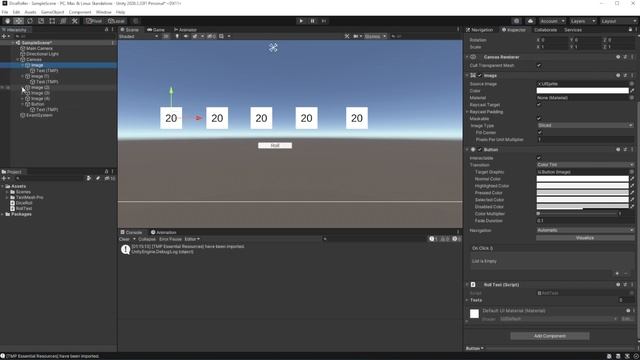Screen dimensions: 640x360
Task: Open the cloud services icon
Action: 530,21
